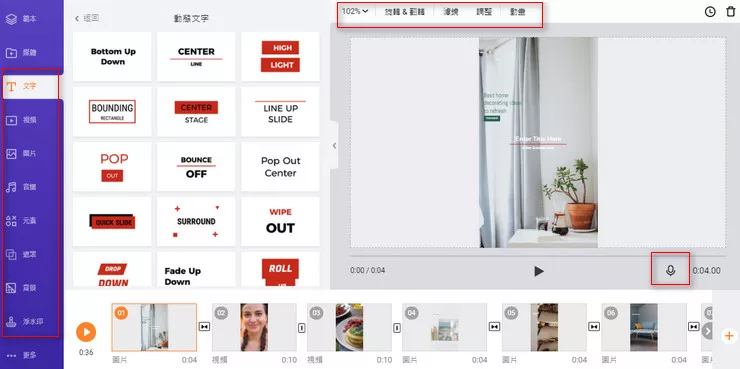Screen dimensions: 740x369
Task: Open the 圖片 photo section in sidebar
Action: pyautogui.click(x=21, y=153)
